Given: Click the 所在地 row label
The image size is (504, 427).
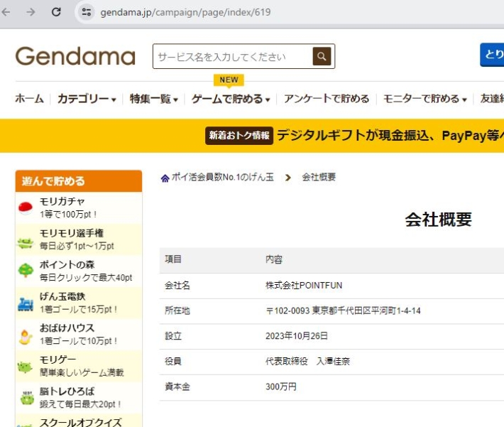Looking at the screenshot, I should (177, 311).
